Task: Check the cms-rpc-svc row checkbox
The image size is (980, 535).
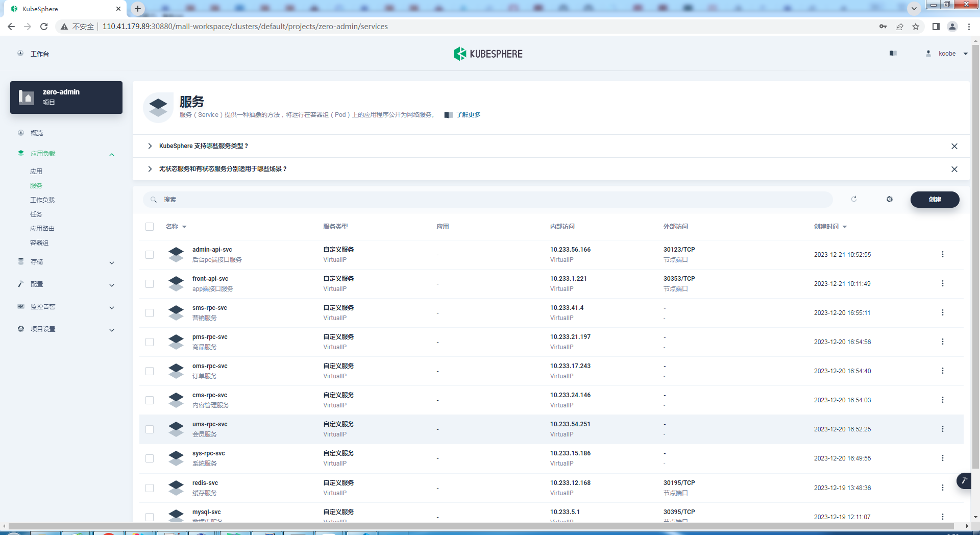Action: [150, 400]
